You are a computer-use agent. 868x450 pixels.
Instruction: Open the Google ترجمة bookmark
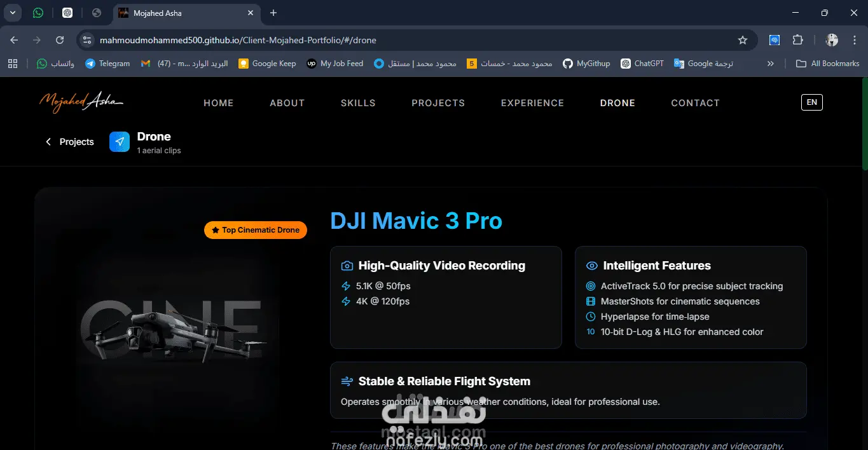[x=704, y=64]
